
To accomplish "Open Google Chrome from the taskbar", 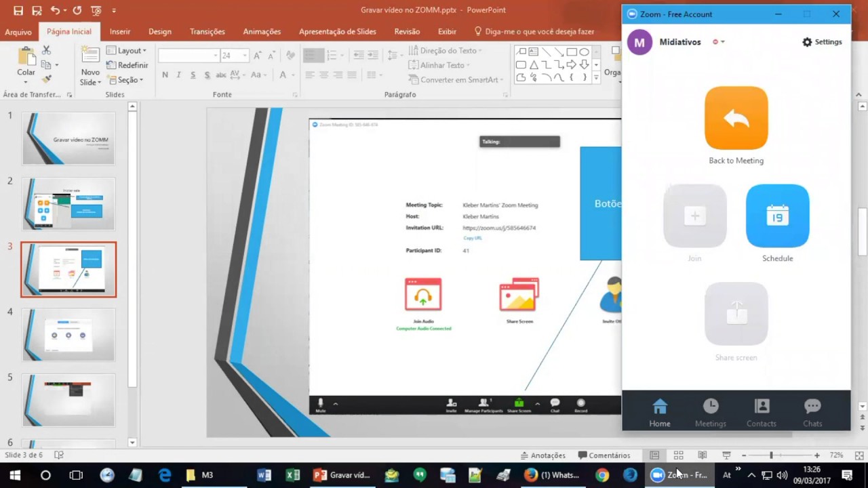I will [x=602, y=475].
